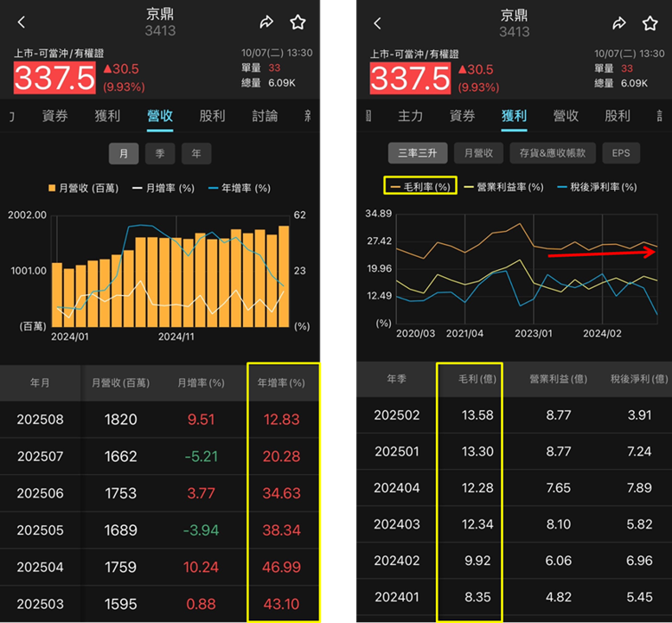Tap 年季 column header

tap(396, 379)
